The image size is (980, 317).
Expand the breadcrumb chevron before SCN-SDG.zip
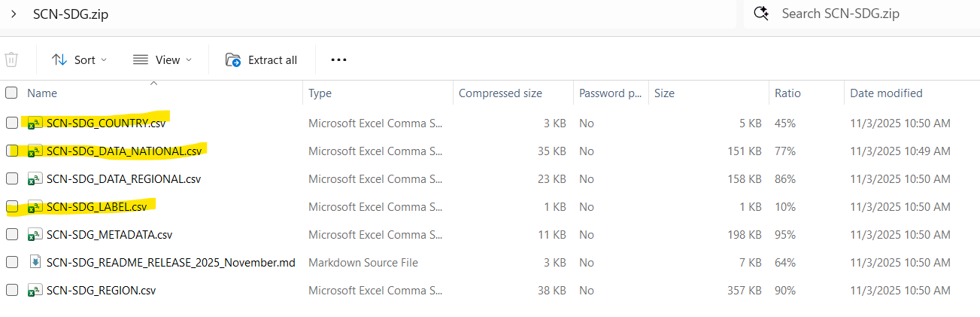(x=14, y=14)
